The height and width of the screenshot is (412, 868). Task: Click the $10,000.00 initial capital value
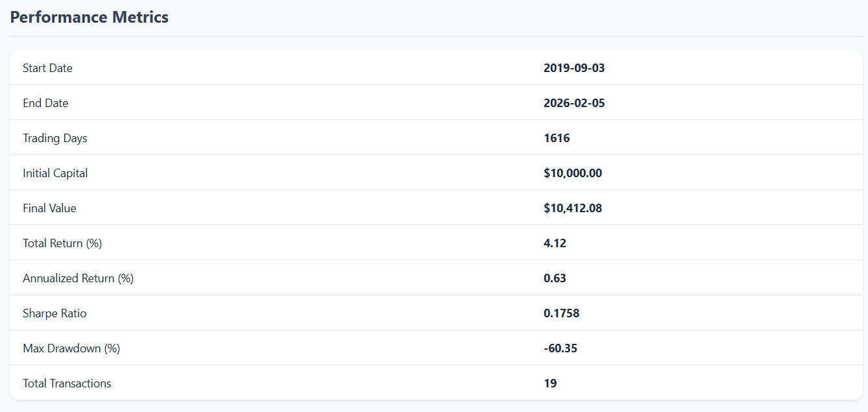(x=573, y=173)
